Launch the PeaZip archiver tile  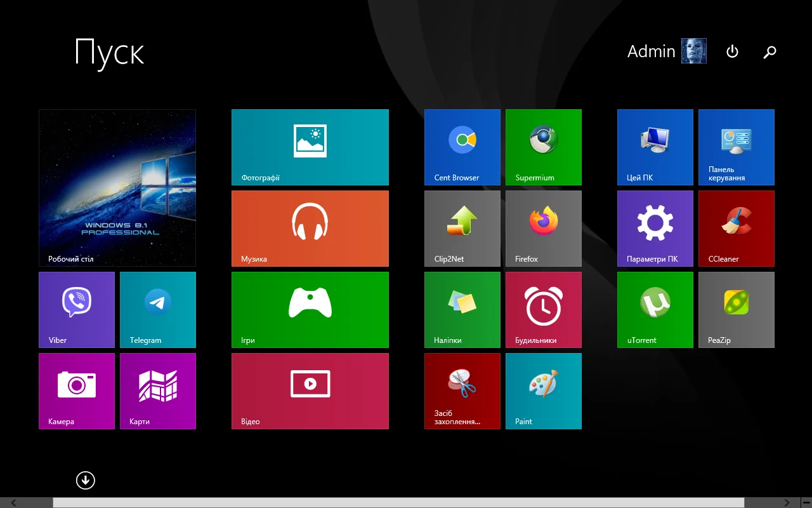click(x=737, y=310)
